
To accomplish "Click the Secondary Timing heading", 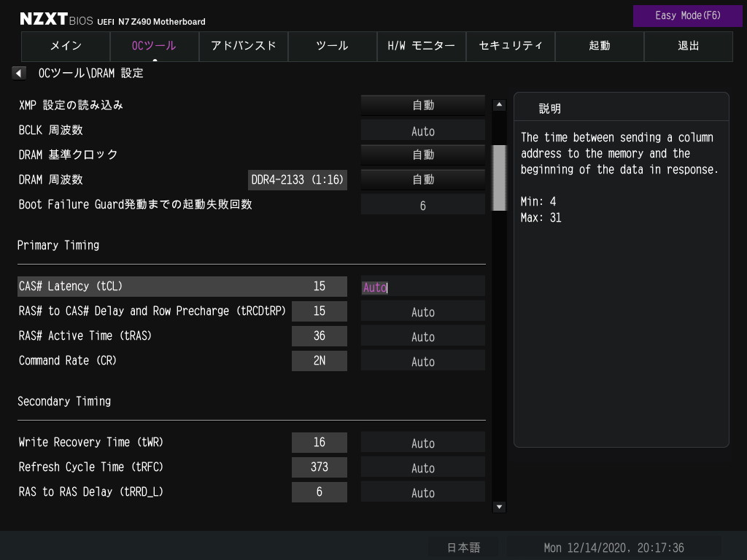I will tap(64, 402).
